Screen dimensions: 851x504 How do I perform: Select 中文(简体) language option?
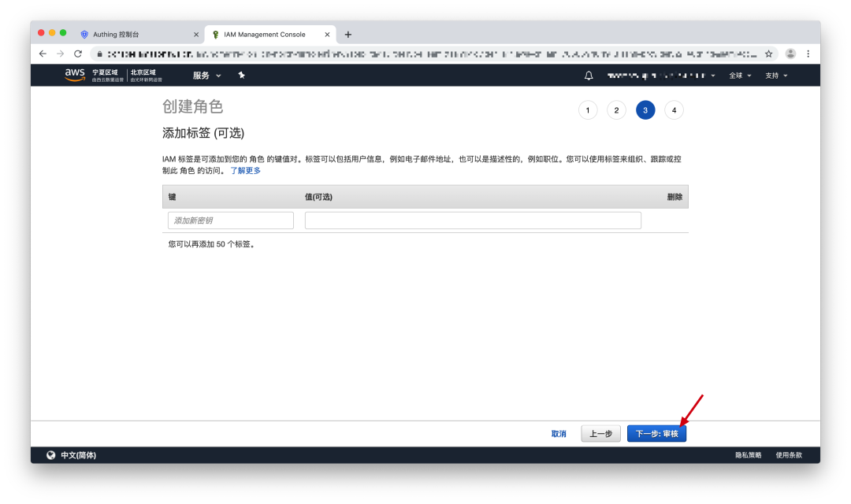tap(78, 455)
